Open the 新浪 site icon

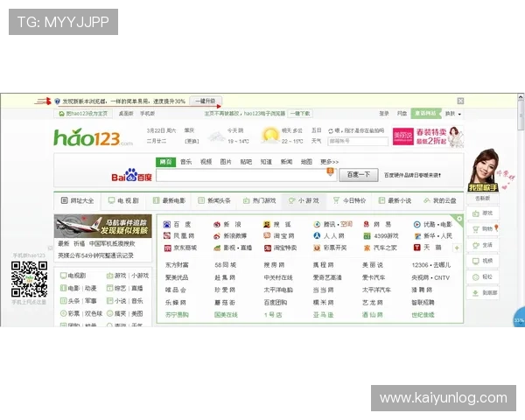pyautogui.click(x=217, y=224)
